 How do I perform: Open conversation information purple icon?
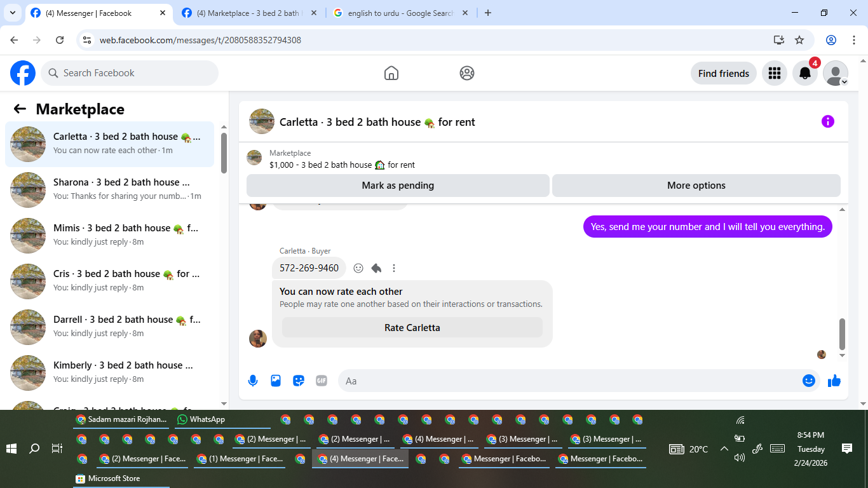tap(827, 121)
